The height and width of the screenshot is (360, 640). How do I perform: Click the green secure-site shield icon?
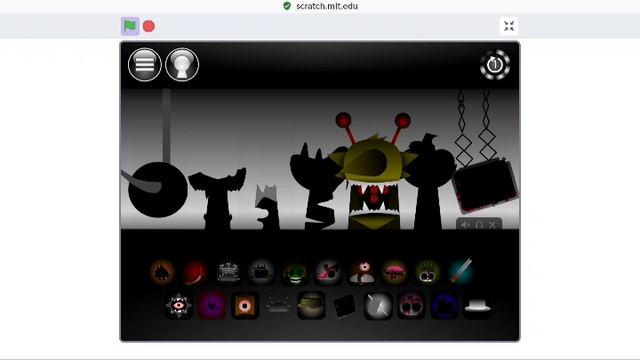[x=287, y=6]
